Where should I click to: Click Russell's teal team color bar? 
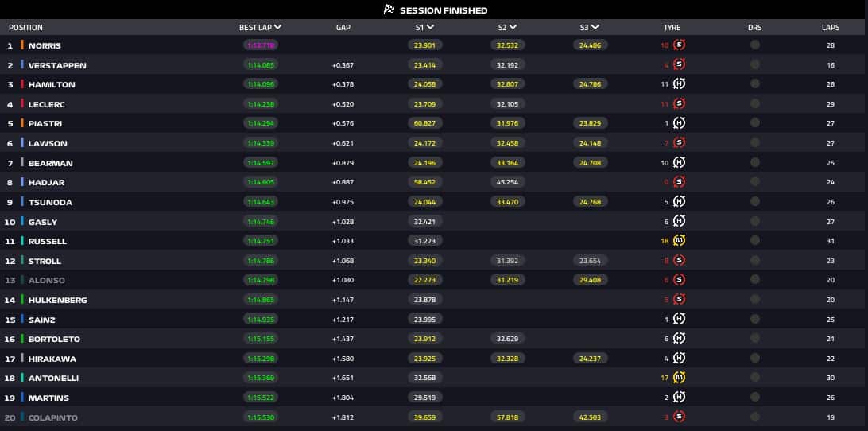pos(22,240)
